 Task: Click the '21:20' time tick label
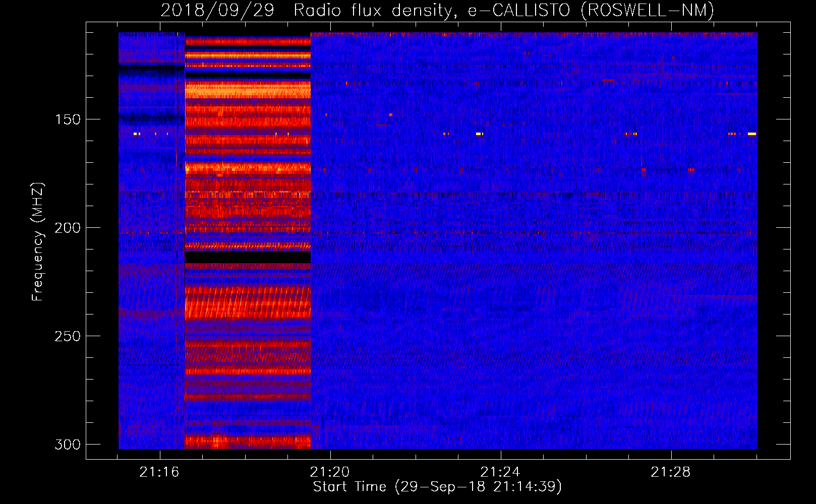click(330, 472)
